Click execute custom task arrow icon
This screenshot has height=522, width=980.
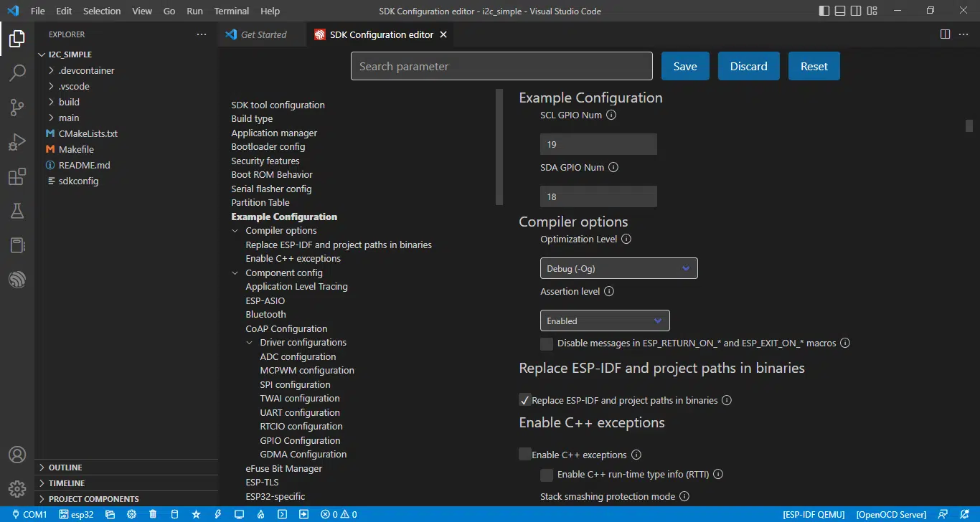click(x=304, y=514)
